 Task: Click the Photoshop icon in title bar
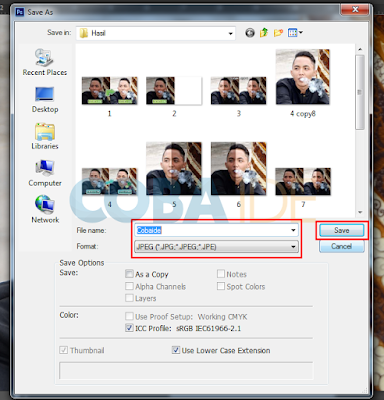point(20,12)
